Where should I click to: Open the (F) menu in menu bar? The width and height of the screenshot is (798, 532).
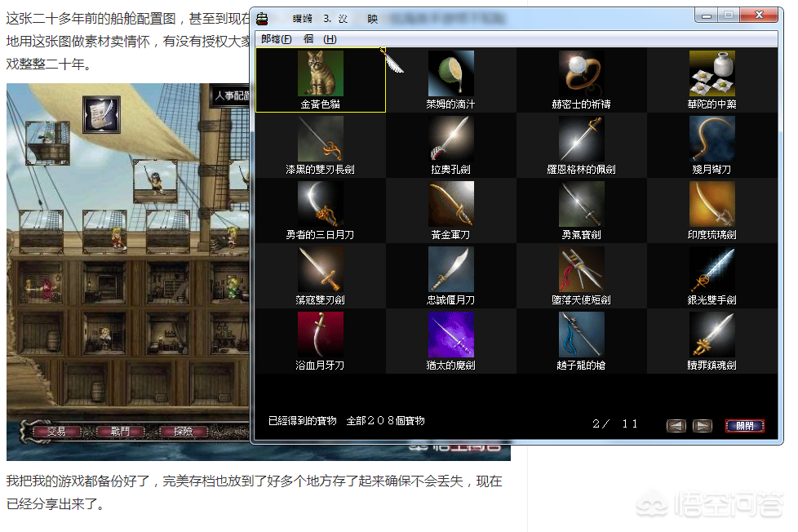(276, 39)
